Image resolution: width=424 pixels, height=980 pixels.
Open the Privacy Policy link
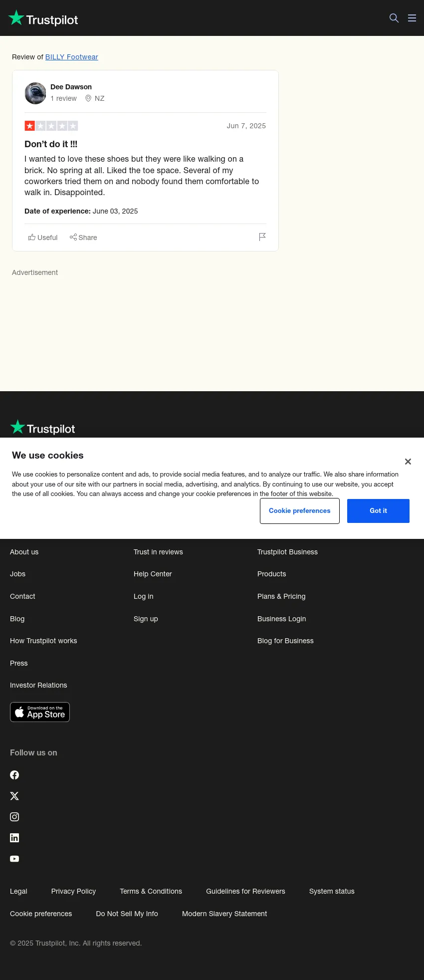point(73,891)
